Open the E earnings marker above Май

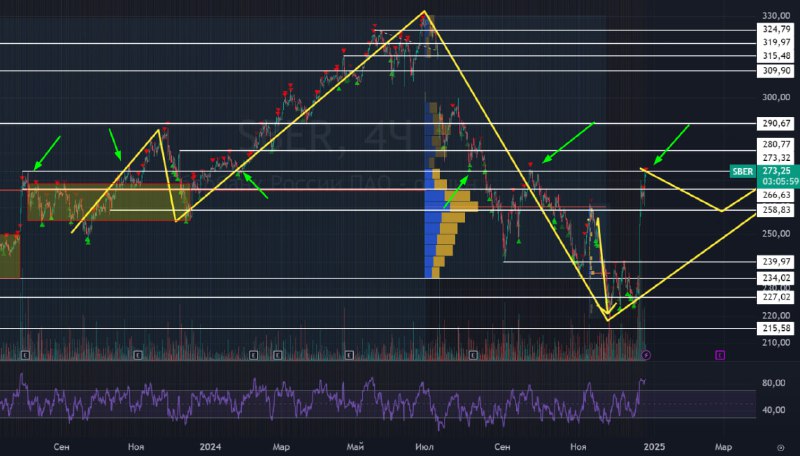point(349,355)
